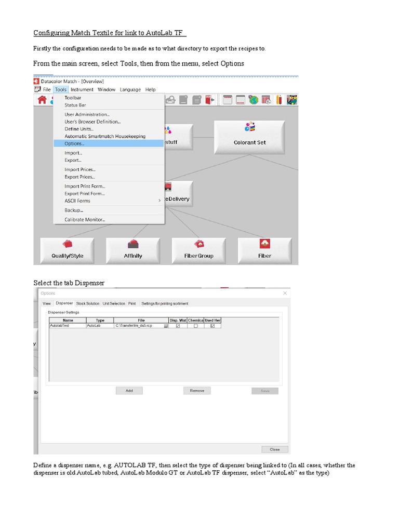399x532 pixels.
Task: Switch to Unit Selection tab
Action: (114, 303)
